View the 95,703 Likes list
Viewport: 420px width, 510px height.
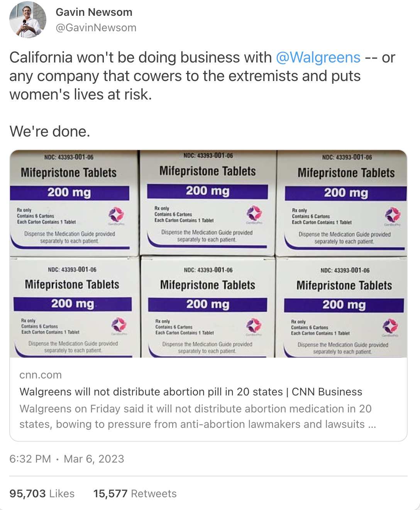tap(42, 493)
